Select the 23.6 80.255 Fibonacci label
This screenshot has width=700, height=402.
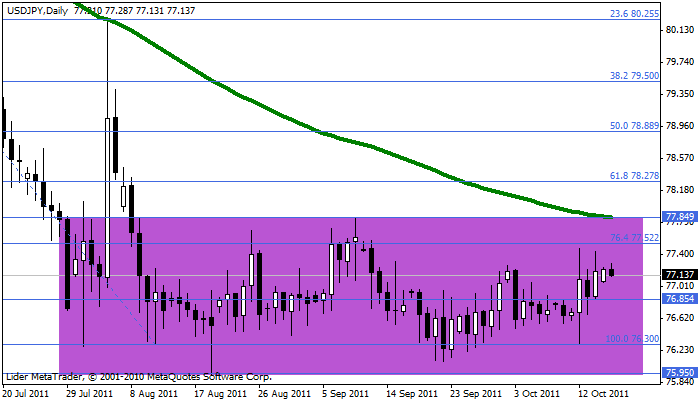coord(634,14)
